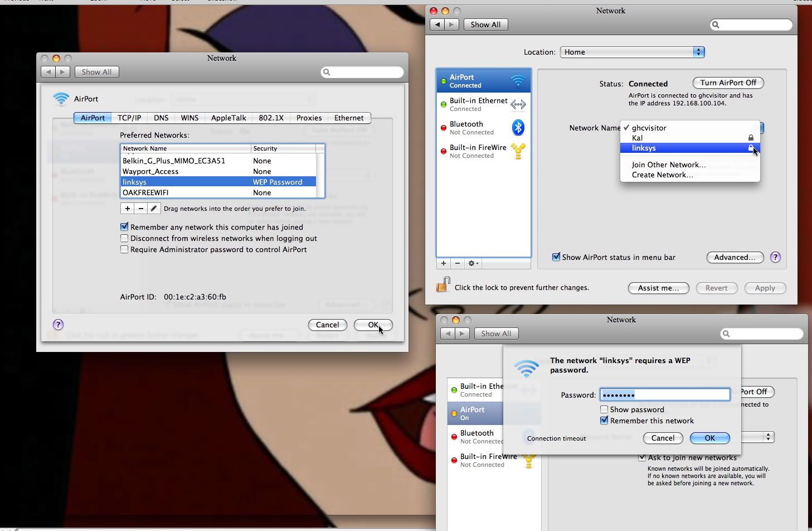This screenshot has height=531, width=812.
Task: Select AirPort Connected service in the sidebar
Action: coord(483,81)
